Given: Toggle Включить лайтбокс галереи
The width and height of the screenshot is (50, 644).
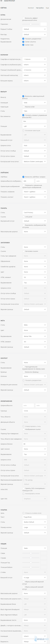Looking at the screenshot, I should pyautogui.click(x=23, y=177).
